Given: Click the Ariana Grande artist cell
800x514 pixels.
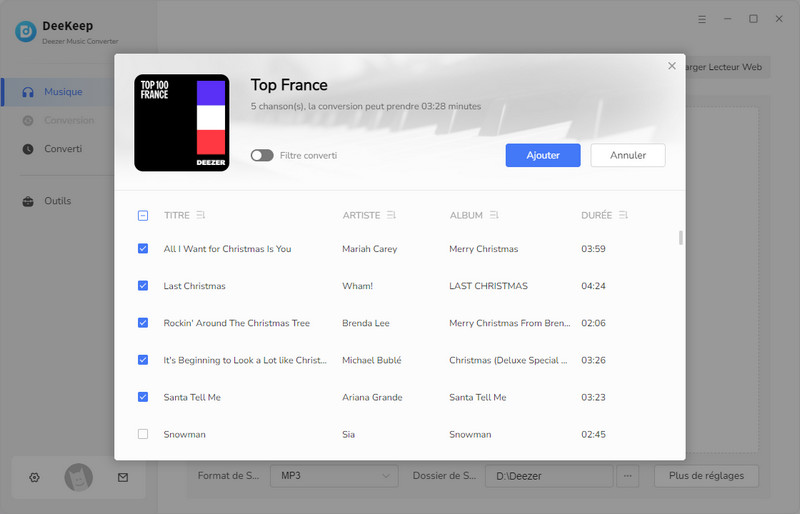Looking at the screenshot, I should click(x=372, y=397).
